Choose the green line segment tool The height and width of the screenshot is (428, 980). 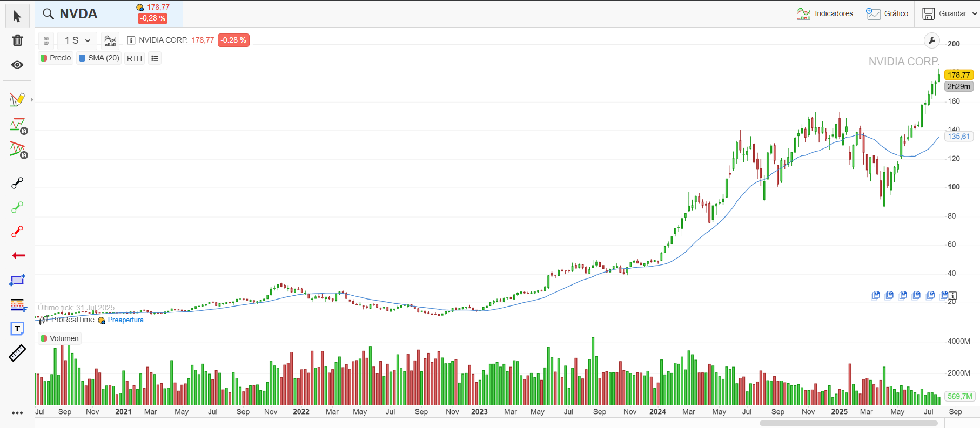[17, 208]
